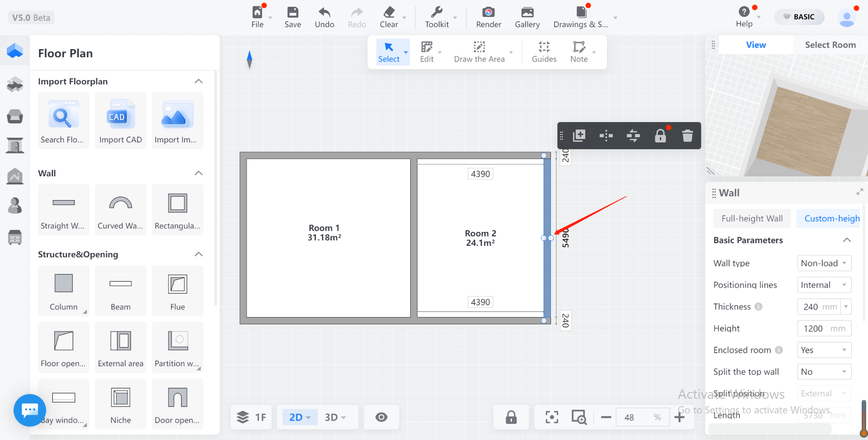The width and height of the screenshot is (868, 440).
Task: Toggle the eye visibility button
Action: coord(381,417)
